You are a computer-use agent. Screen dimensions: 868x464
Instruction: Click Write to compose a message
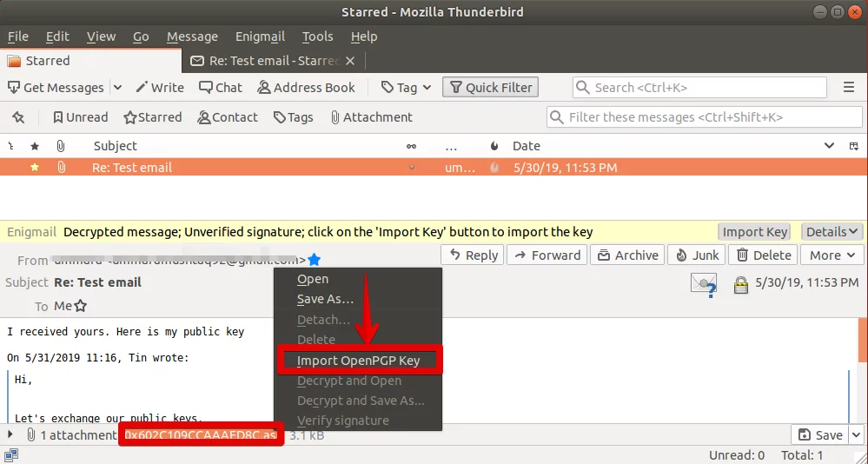click(x=160, y=88)
